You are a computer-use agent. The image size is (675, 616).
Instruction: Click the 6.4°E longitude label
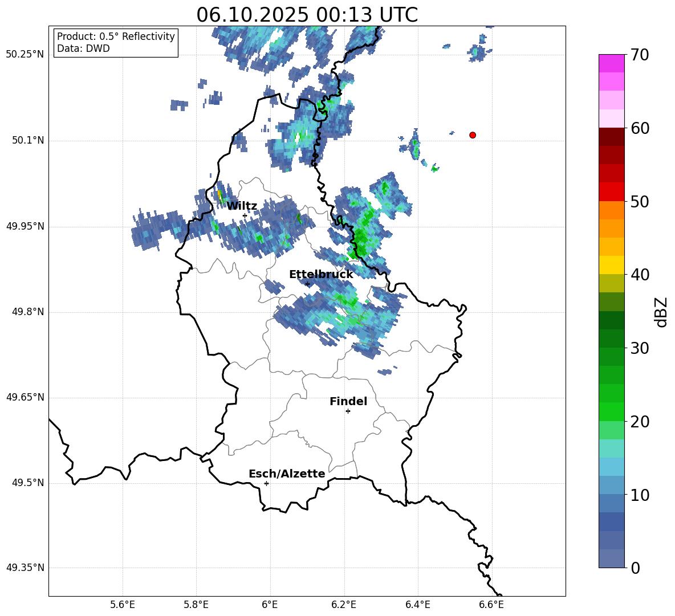[x=417, y=605]
